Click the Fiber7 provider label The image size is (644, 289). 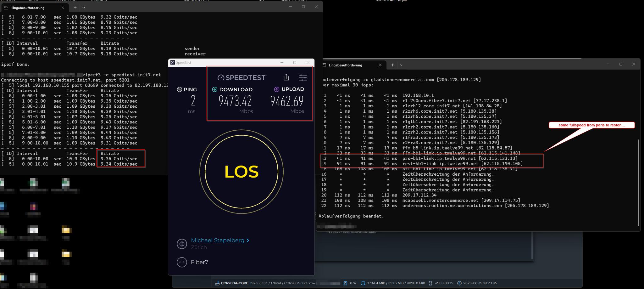coord(199,262)
